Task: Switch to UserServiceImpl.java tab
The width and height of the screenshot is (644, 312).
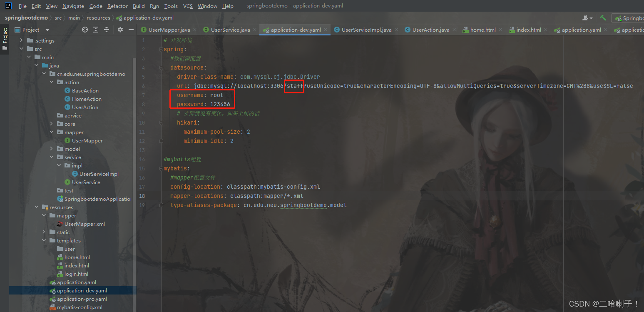Action: click(x=366, y=30)
